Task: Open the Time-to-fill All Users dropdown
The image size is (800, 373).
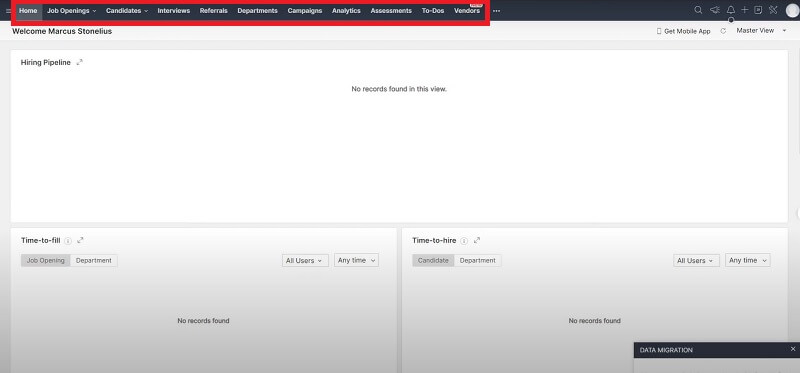Action: (x=305, y=260)
